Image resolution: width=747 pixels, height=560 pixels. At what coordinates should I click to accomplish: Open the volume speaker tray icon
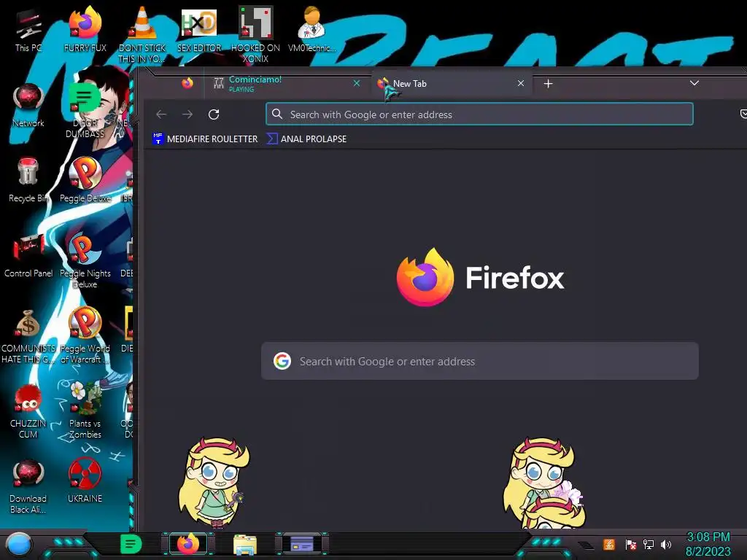tap(666, 544)
